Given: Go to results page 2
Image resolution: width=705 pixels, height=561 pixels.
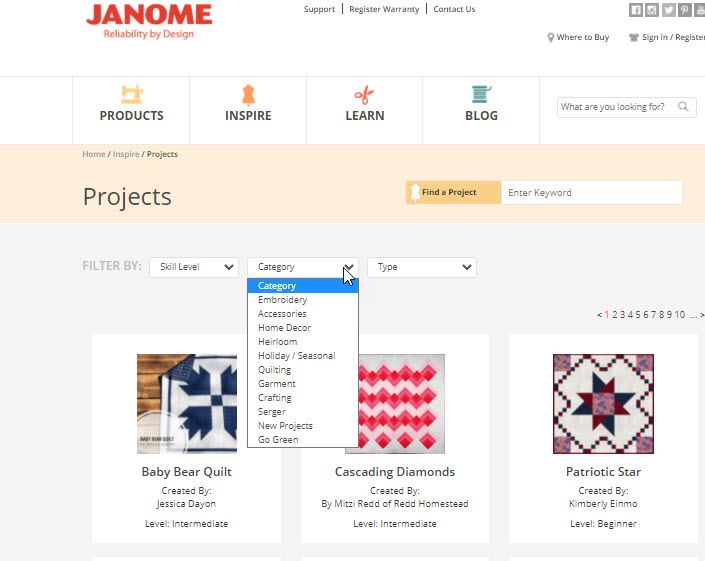Looking at the screenshot, I should pyautogui.click(x=615, y=315).
